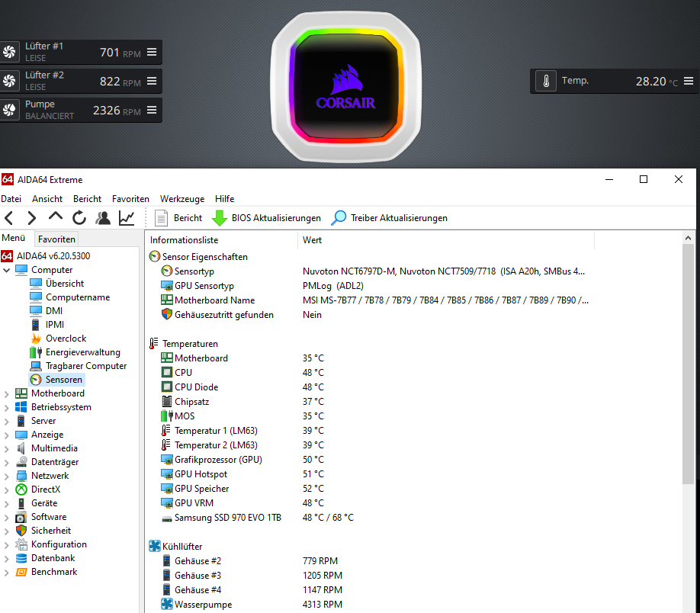Select the Kühllüfter group header
700x613 pixels.
175,547
